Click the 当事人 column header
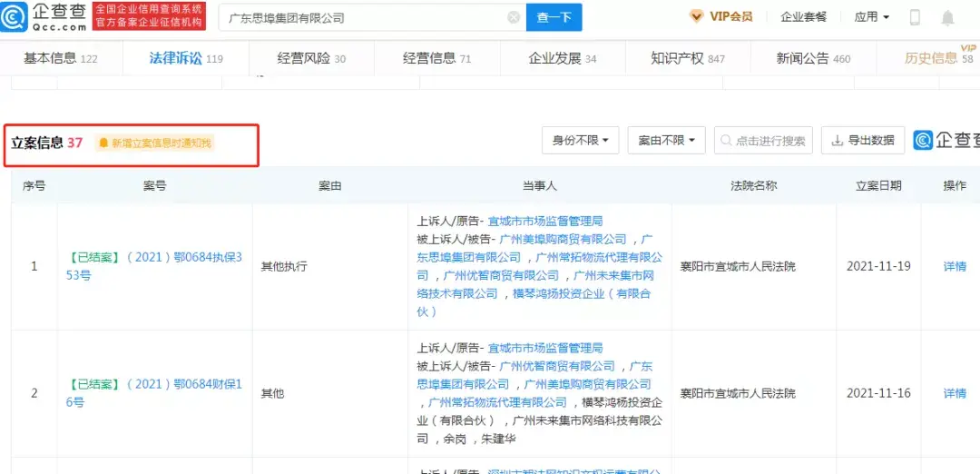 click(539, 186)
